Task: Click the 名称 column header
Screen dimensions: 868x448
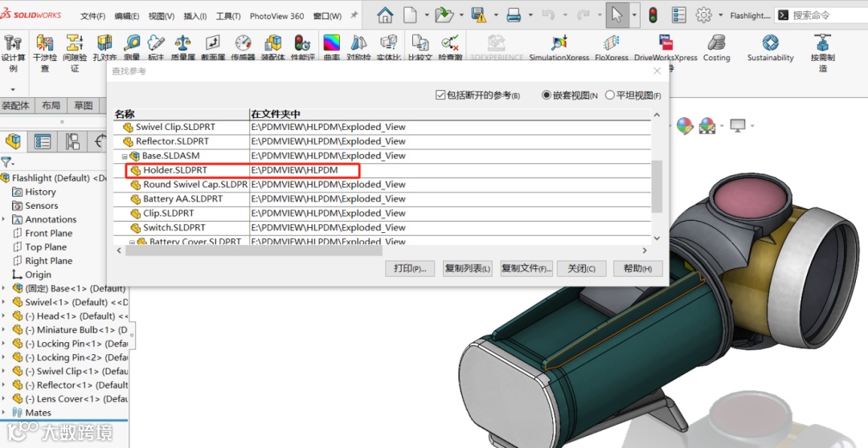Action: tap(125, 114)
